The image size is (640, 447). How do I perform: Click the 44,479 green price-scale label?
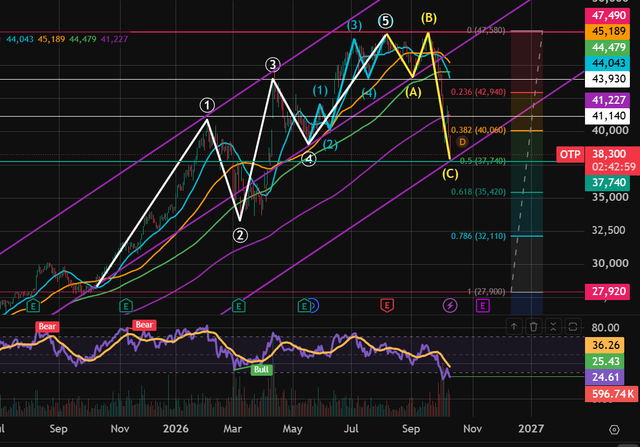pos(609,47)
